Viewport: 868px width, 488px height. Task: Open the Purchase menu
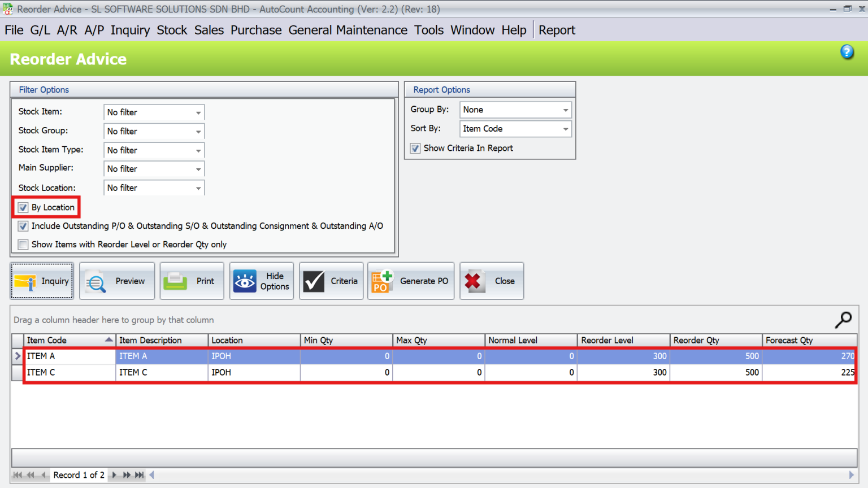tap(256, 30)
